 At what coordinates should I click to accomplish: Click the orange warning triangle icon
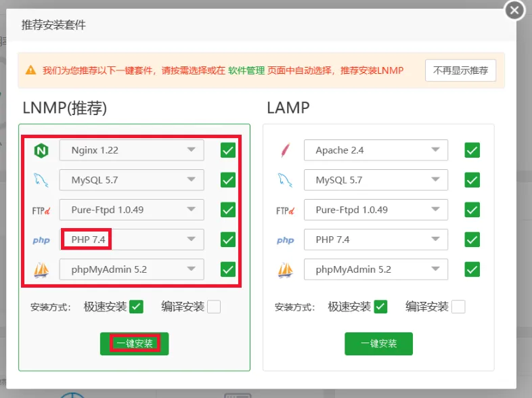pos(30,70)
